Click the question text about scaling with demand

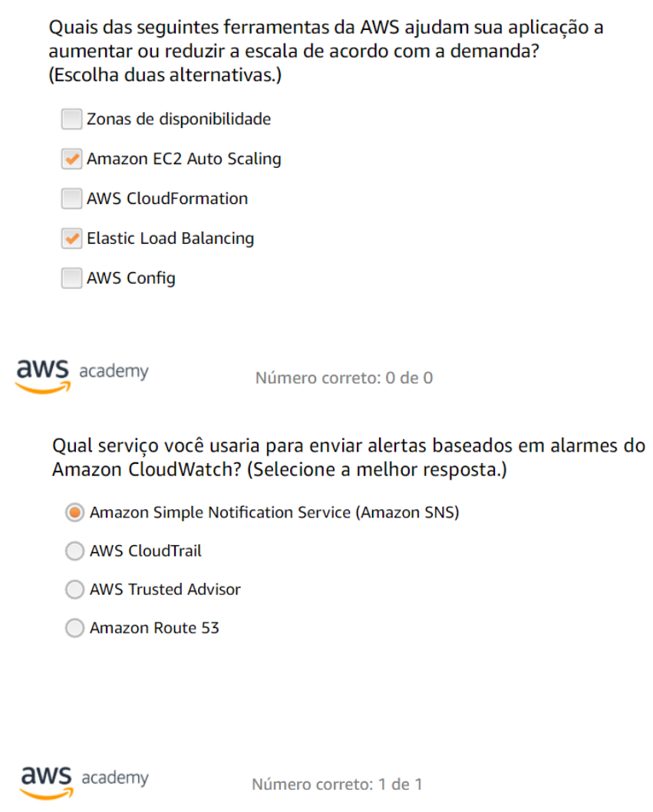(325, 42)
